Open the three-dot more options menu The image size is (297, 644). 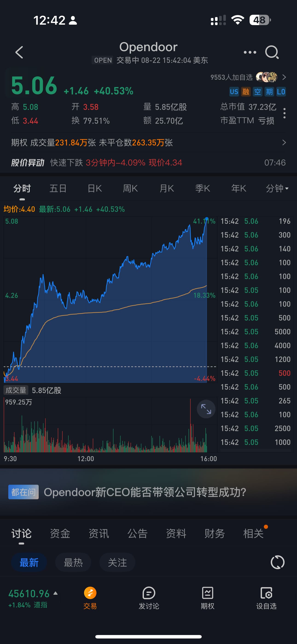(250, 52)
